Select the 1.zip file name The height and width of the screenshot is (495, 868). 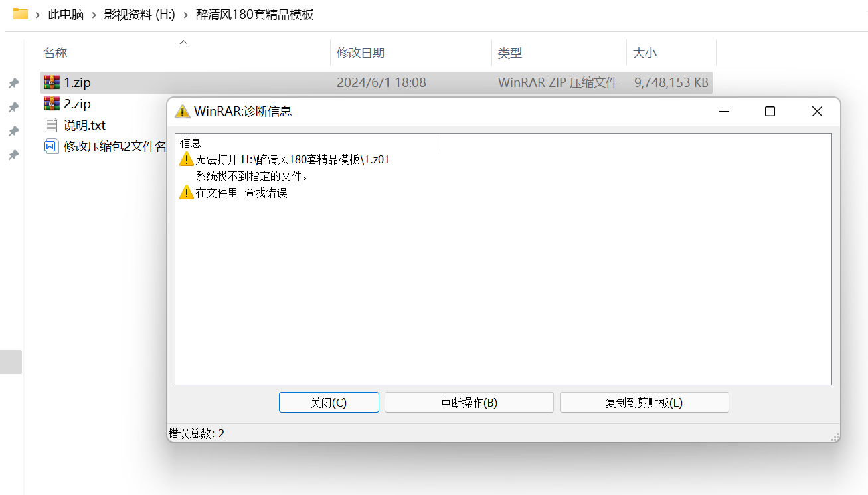click(x=77, y=83)
